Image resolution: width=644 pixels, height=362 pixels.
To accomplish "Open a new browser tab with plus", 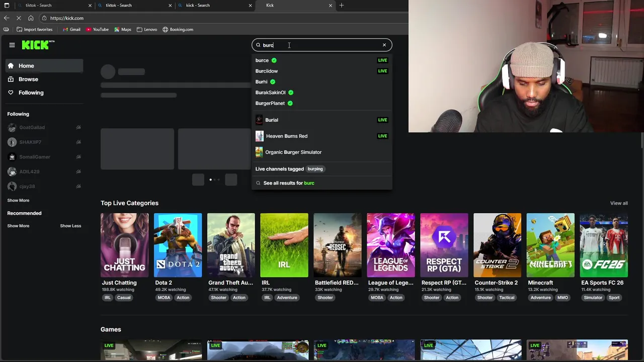I will pyautogui.click(x=342, y=5).
